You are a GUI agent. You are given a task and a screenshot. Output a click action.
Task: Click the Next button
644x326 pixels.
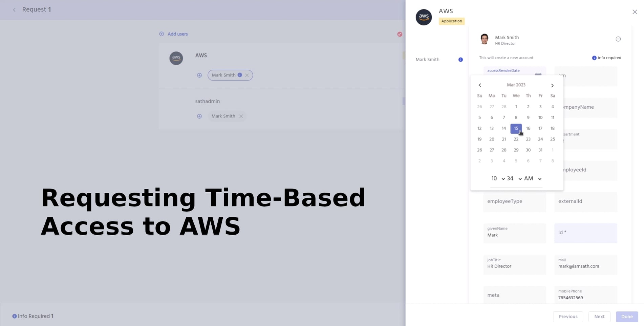(x=599, y=317)
